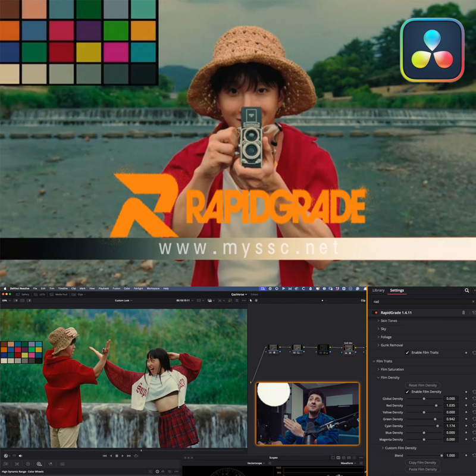The width and height of the screenshot is (476, 476).
Task: Click the mute speaker icon under viewer
Action: tap(20, 456)
